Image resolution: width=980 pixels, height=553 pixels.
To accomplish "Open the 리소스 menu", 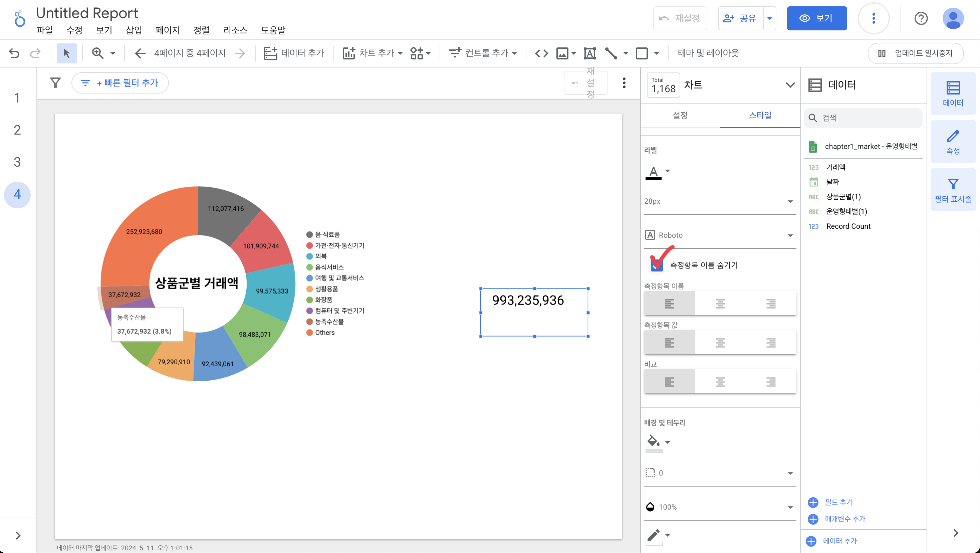I will (x=235, y=30).
